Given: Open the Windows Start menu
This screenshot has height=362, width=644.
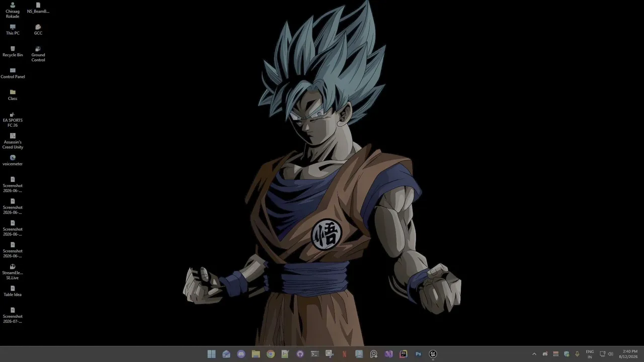Looking at the screenshot, I should point(212,354).
